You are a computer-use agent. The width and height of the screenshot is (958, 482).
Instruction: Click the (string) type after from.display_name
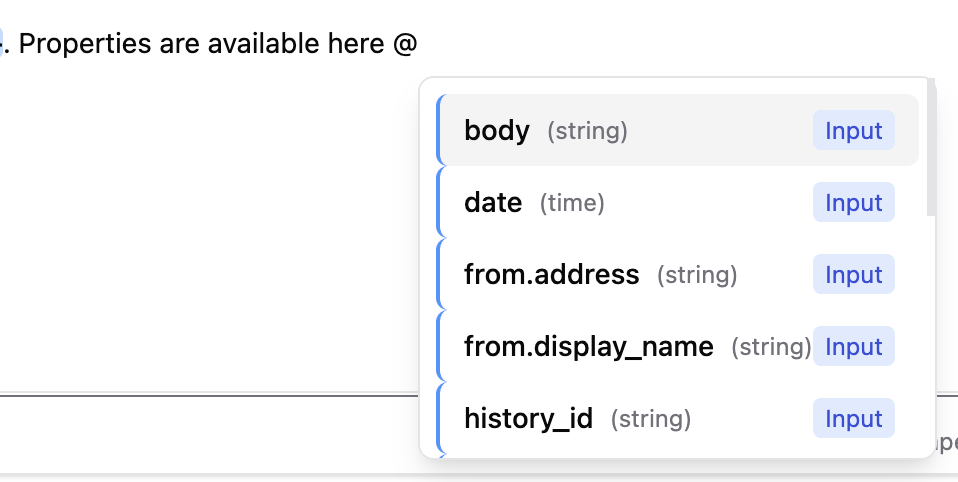770,347
